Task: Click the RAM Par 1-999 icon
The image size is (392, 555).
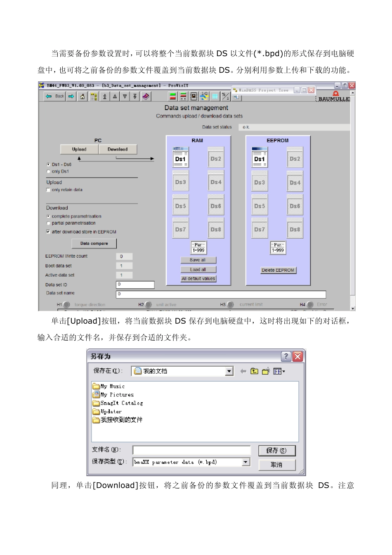Action: pyautogui.click(x=198, y=248)
